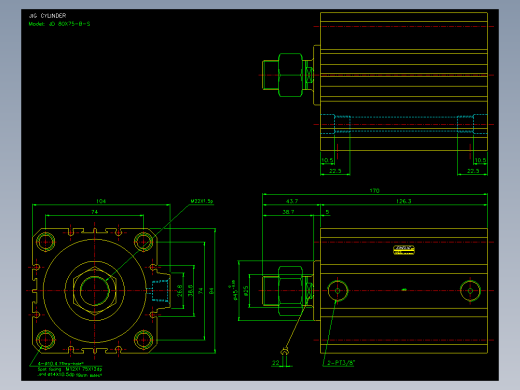This screenshot has width=520, height=390.
Task: Select the yellow brand logo on cylinder body
Action: pos(404,250)
